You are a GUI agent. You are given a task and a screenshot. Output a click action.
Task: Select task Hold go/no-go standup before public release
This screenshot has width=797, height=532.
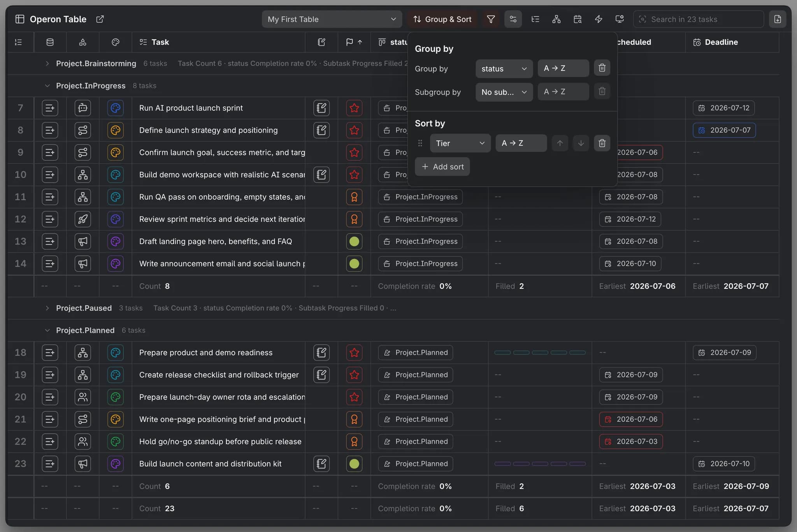[220, 441]
